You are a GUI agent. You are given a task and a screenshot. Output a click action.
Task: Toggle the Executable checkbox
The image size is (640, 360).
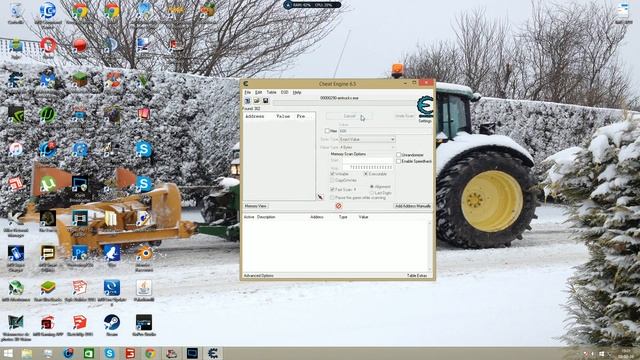[x=366, y=174]
